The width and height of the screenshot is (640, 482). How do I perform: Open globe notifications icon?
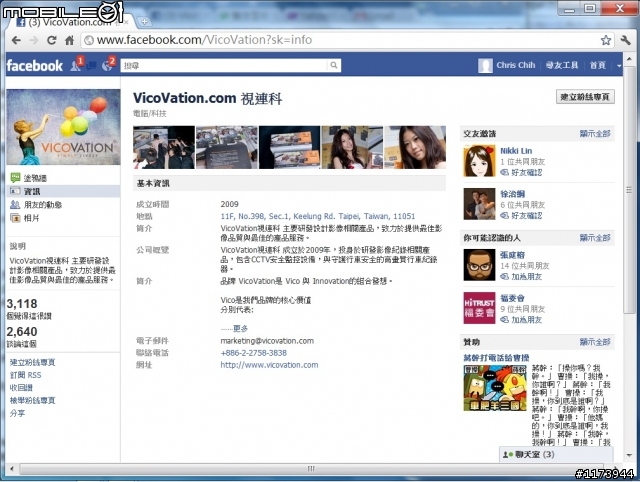[108, 65]
